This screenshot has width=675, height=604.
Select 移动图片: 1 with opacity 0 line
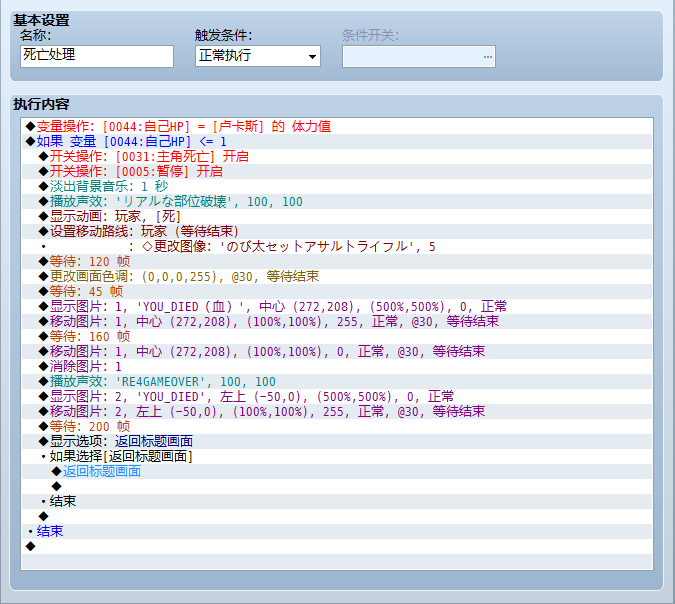337,352
